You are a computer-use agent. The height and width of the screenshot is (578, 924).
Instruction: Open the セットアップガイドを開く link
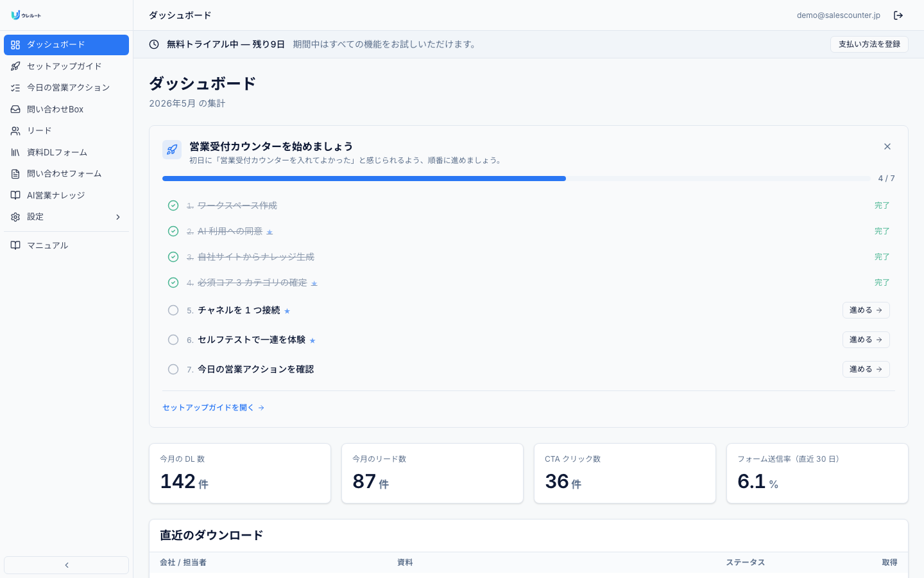coord(214,408)
